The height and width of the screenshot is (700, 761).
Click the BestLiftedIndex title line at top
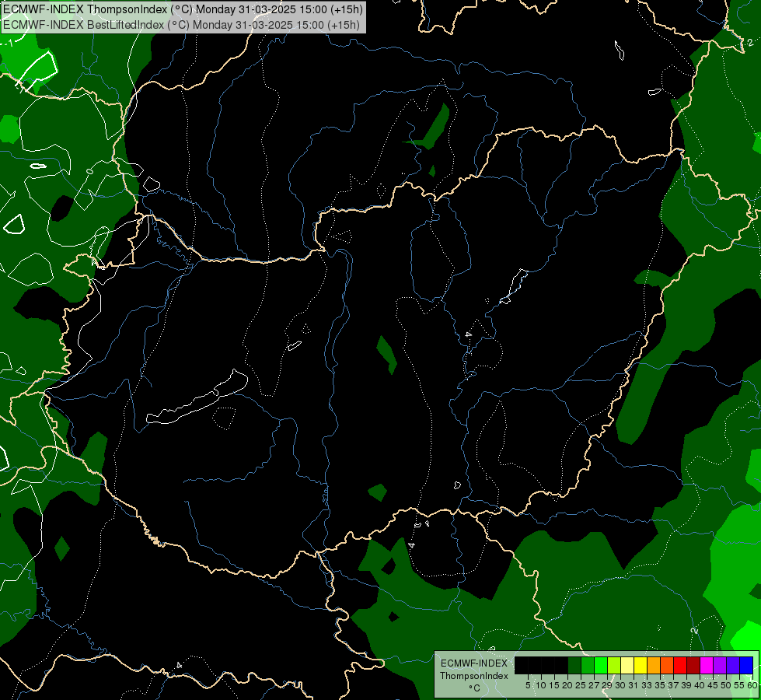click(x=181, y=25)
